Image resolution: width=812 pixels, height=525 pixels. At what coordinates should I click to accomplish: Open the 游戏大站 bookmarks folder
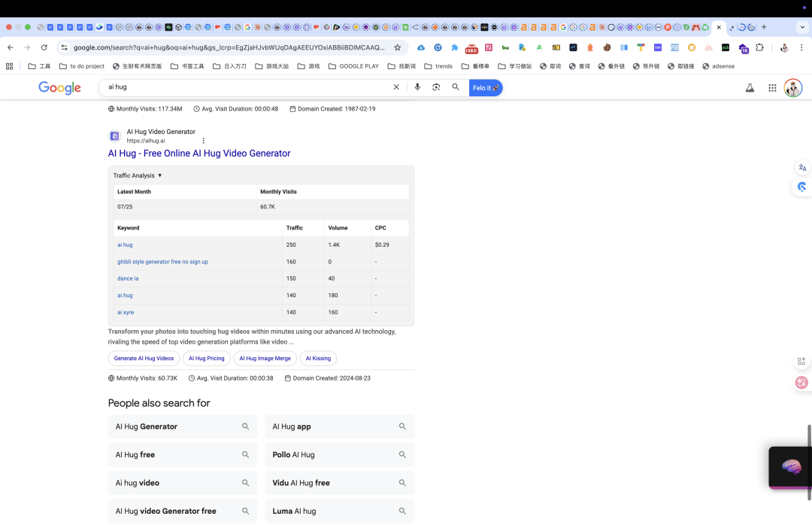point(272,66)
